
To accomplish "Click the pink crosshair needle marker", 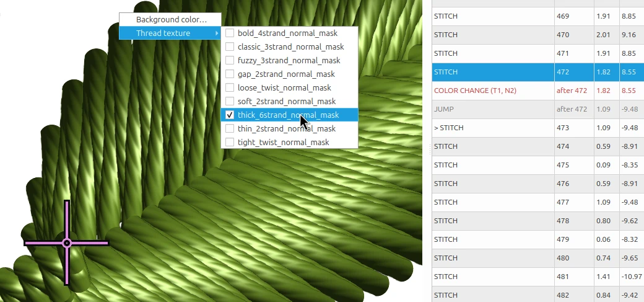I will point(67,243).
